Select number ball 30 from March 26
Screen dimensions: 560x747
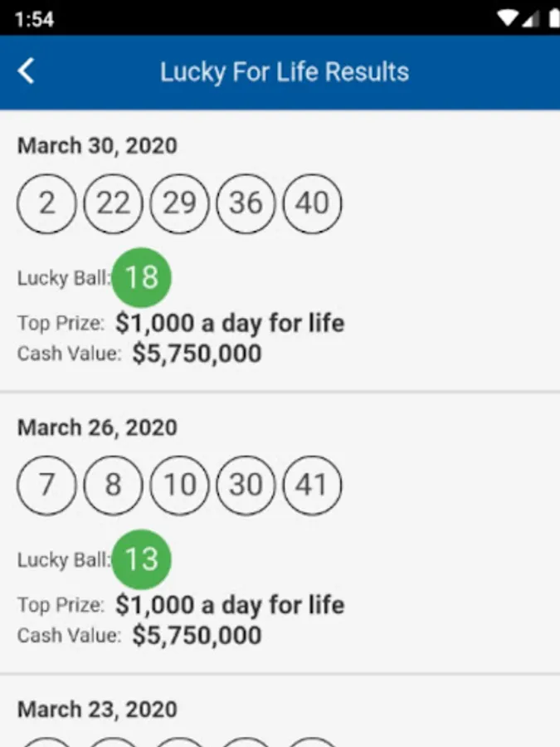(x=246, y=486)
